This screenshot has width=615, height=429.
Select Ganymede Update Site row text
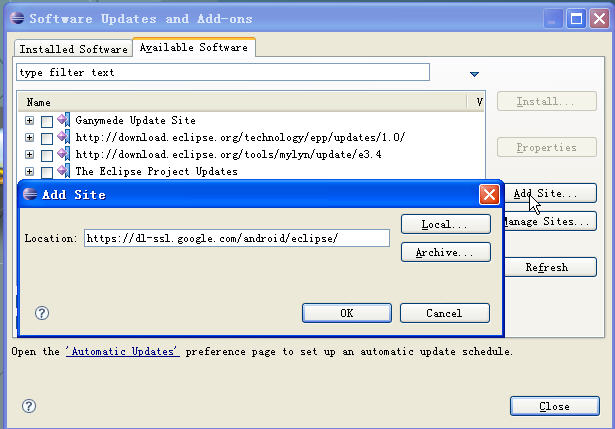pos(135,120)
